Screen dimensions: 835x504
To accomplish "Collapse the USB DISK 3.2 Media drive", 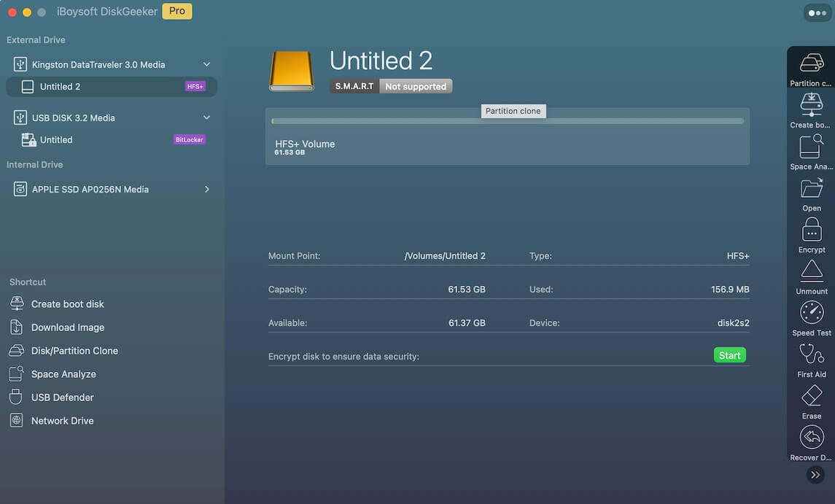I will click(x=206, y=118).
